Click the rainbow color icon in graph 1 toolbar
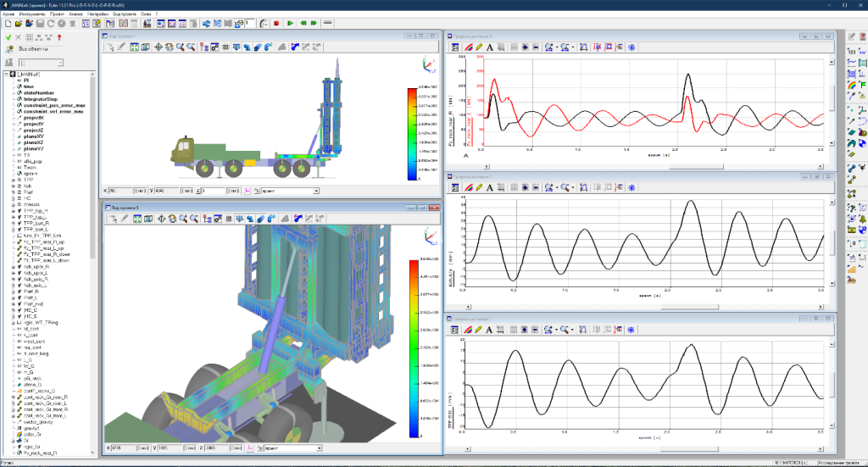This screenshot has width=868, height=467. pyautogui.click(x=468, y=47)
